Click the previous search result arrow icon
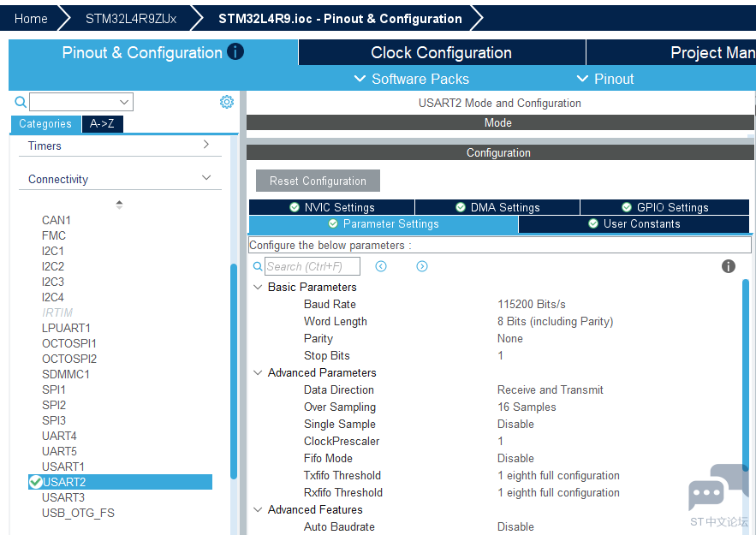This screenshot has width=756, height=535. point(381,266)
